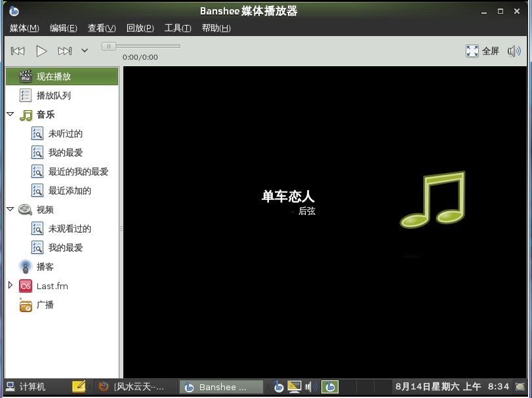Click the green Banshee notification tray icon
The image size is (532, 398).
330,386
